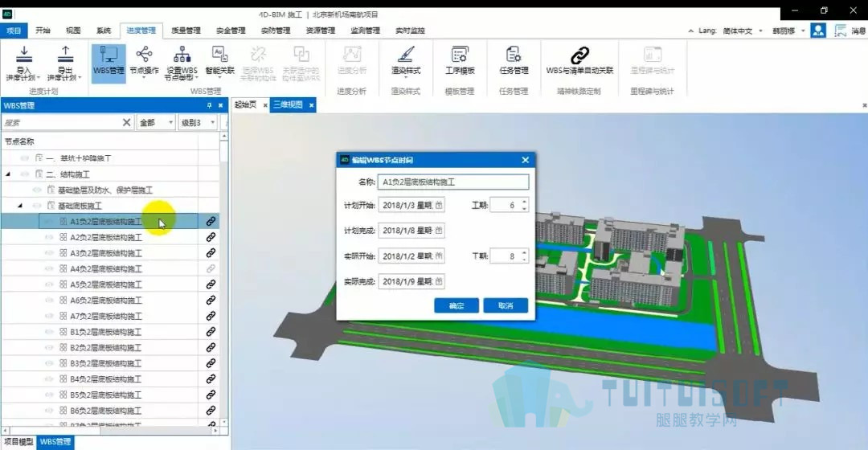Click faded link icon on A4负2层底板结构施工 row
868x450 pixels.
(x=211, y=268)
